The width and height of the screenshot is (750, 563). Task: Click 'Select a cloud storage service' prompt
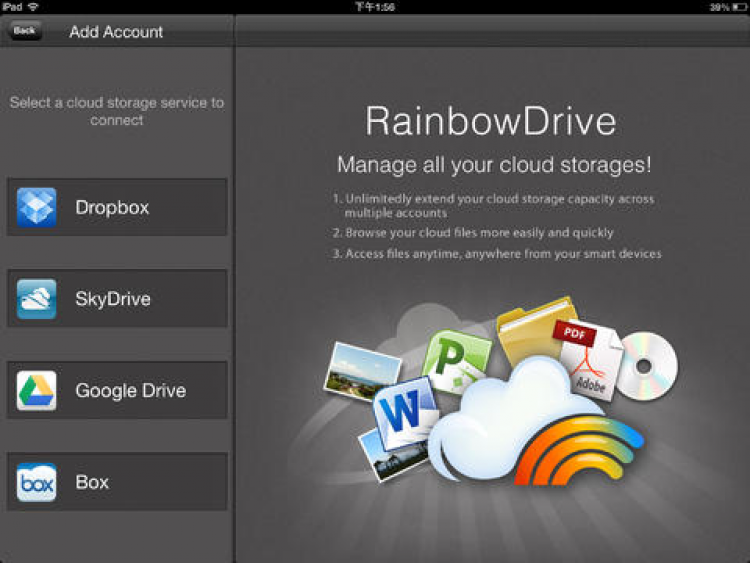coord(117,111)
